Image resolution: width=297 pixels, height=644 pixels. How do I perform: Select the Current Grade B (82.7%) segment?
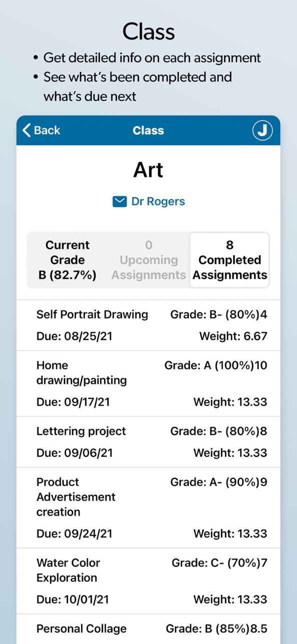pos(67,260)
